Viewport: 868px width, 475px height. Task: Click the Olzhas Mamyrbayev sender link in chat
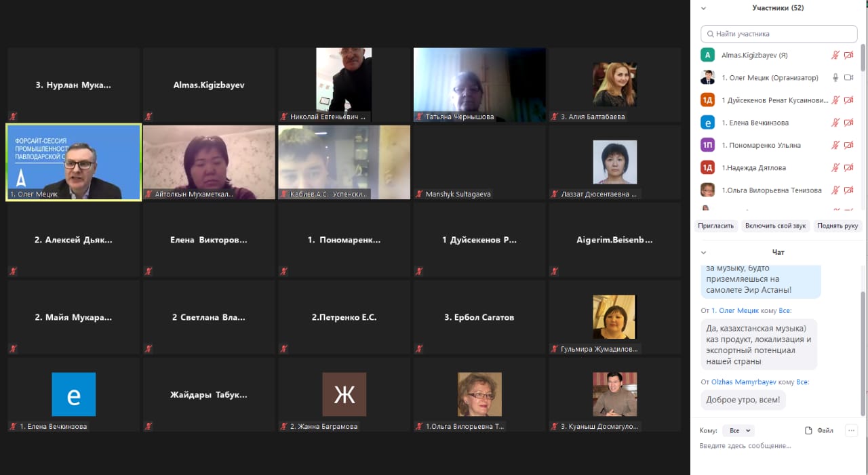pyautogui.click(x=744, y=382)
